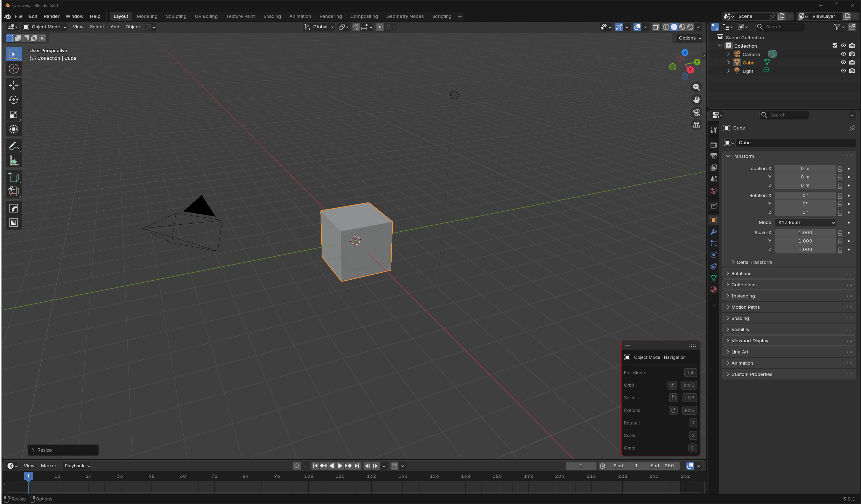The width and height of the screenshot is (861, 504).
Task: Open the Render properties tab
Action: point(714,145)
